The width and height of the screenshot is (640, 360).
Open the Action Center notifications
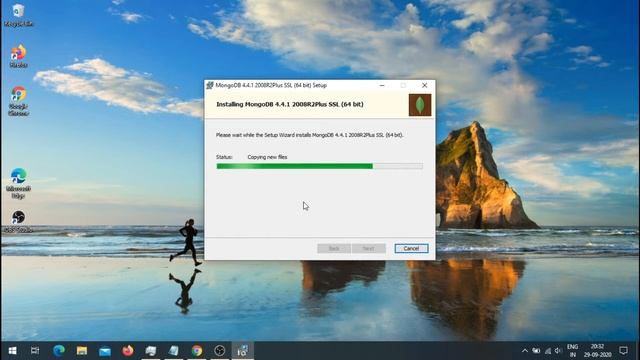(x=623, y=351)
